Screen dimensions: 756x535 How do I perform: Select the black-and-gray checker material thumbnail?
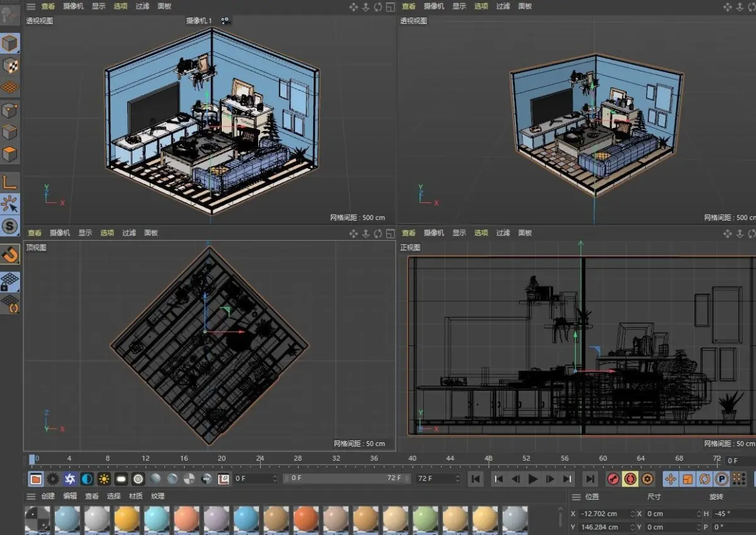tap(37, 519)
